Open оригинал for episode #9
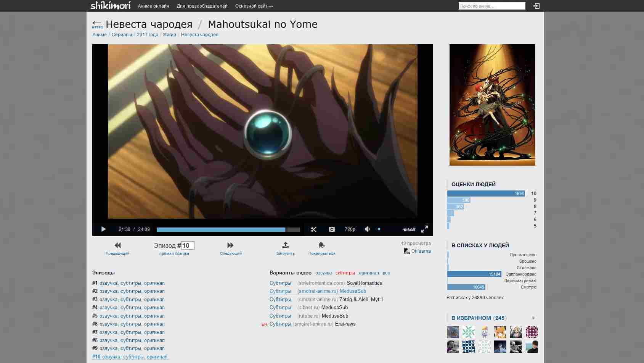Image resolution: width=644 pixels, height=363 pixels. (x=154, y=348)
